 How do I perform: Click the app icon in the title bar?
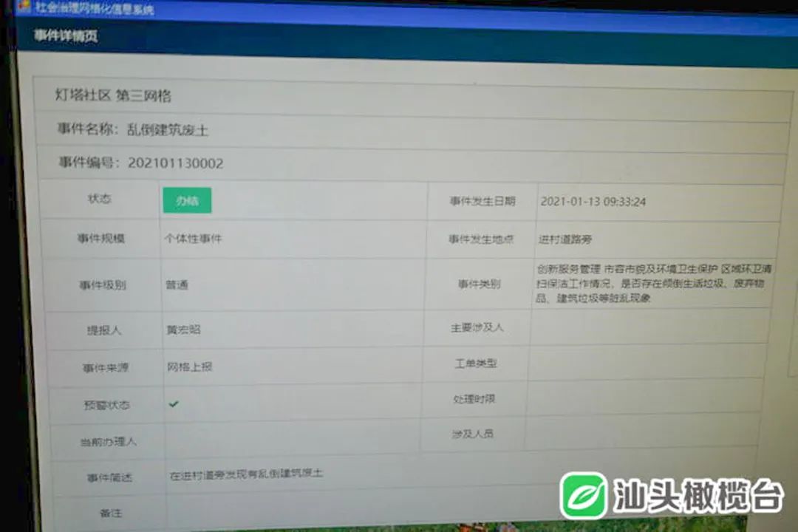point(24,6)
